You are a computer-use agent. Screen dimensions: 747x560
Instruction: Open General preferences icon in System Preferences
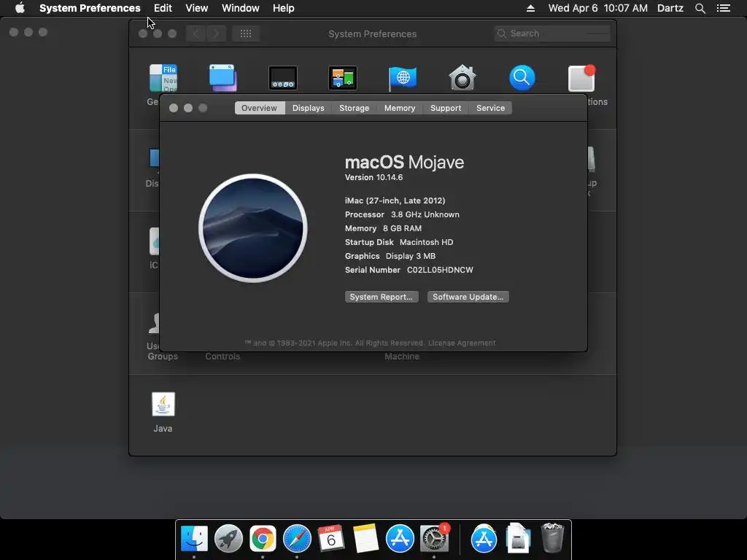point(163,77)
